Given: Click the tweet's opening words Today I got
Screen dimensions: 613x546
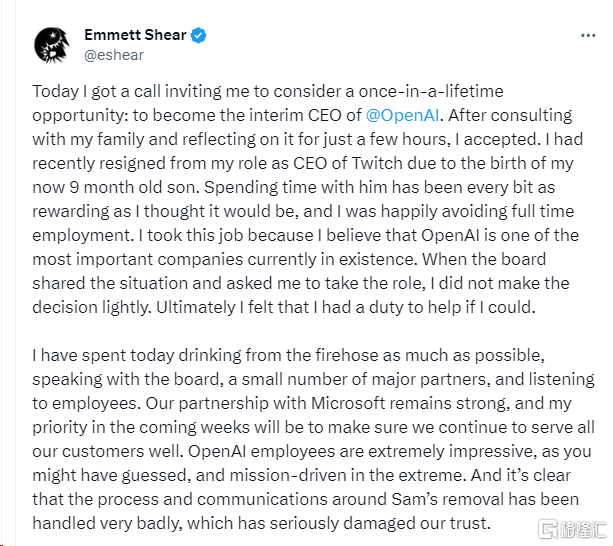Looking at the screenshot, I should pos(75,91).
